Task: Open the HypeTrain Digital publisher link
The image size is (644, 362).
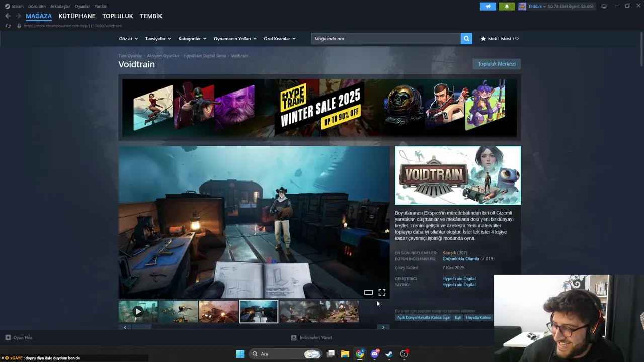Action: (459, 285)
